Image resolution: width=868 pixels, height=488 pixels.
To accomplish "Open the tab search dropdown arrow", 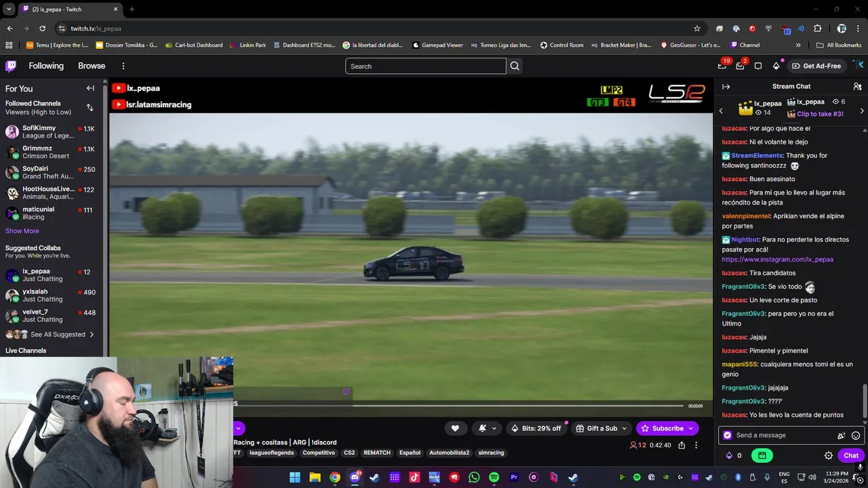I will click(9, 9).
